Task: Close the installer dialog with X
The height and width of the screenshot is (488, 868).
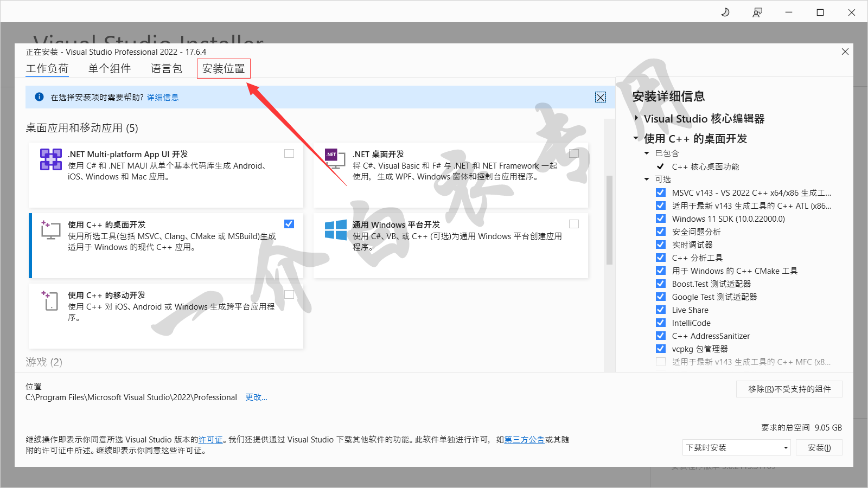Action: [845, 52]
